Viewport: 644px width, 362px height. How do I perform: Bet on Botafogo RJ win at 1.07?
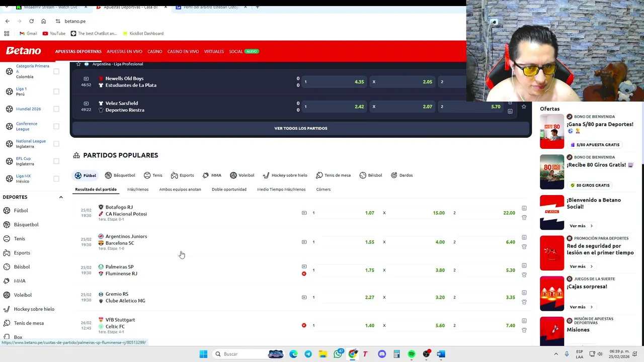[343, 213]
